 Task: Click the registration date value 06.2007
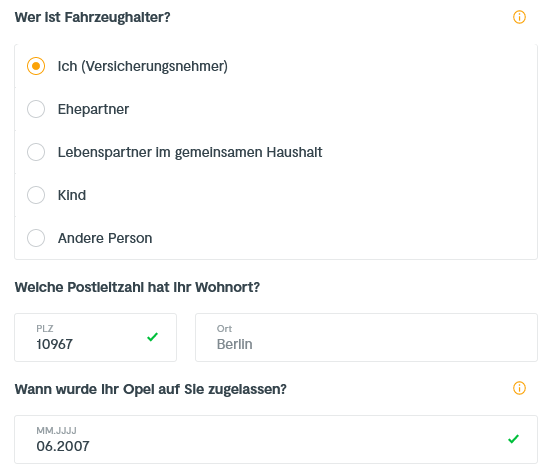pyautogui.click(x=63, y=446)
